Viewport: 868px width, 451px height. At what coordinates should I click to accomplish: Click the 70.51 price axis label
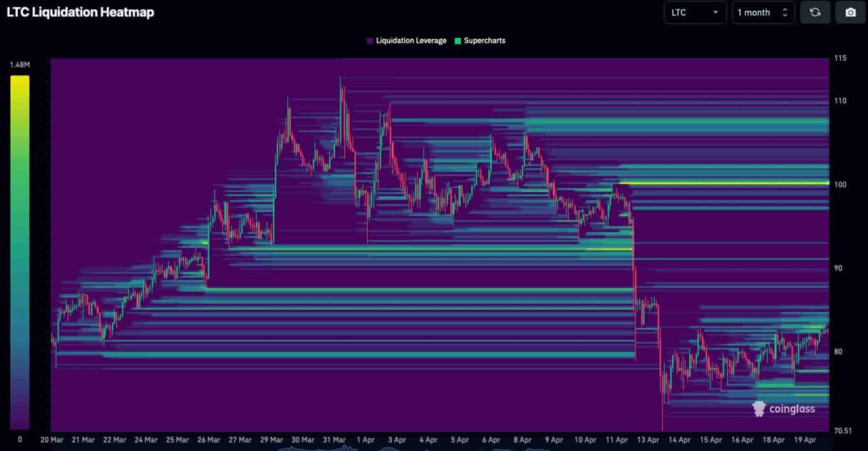point(843,431)
